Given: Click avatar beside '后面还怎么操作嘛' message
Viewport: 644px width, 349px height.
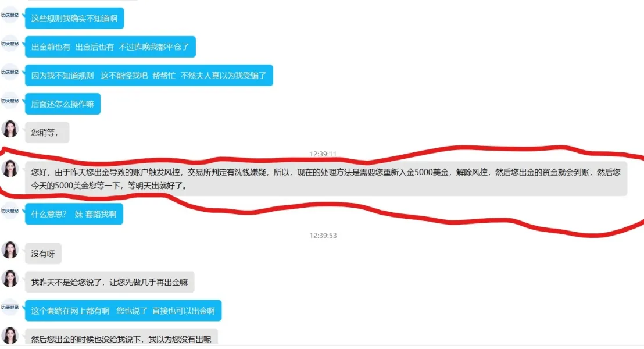Looking at the screenshot, I should click(x=10, y=101).
